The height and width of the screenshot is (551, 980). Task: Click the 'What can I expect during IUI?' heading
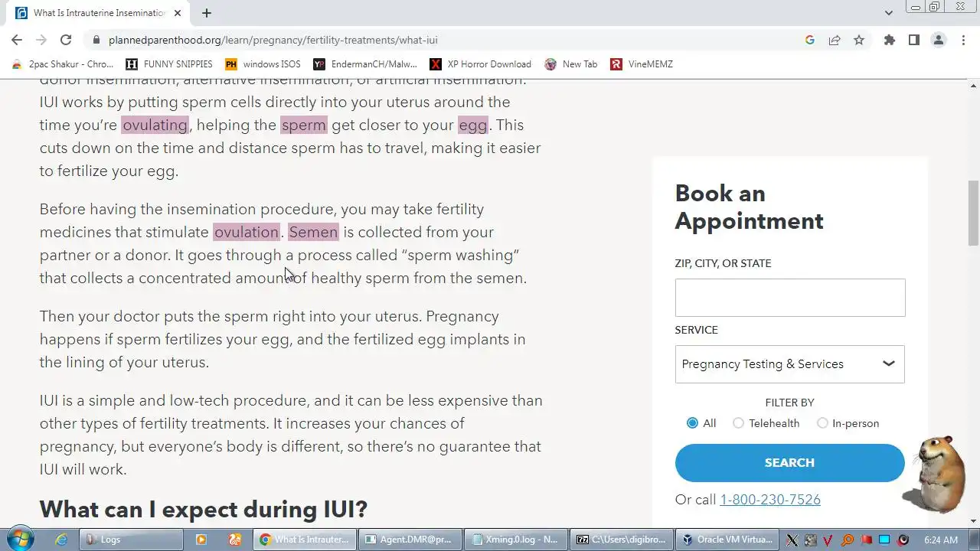(204, 509)
